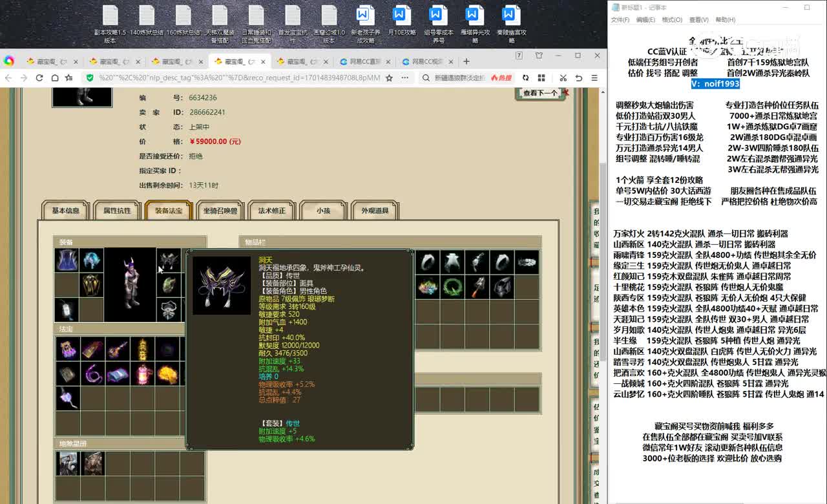Open a new browser tab with plus
Image resolution: width=827 pixels, height=504 pixels.
point(466,61)
